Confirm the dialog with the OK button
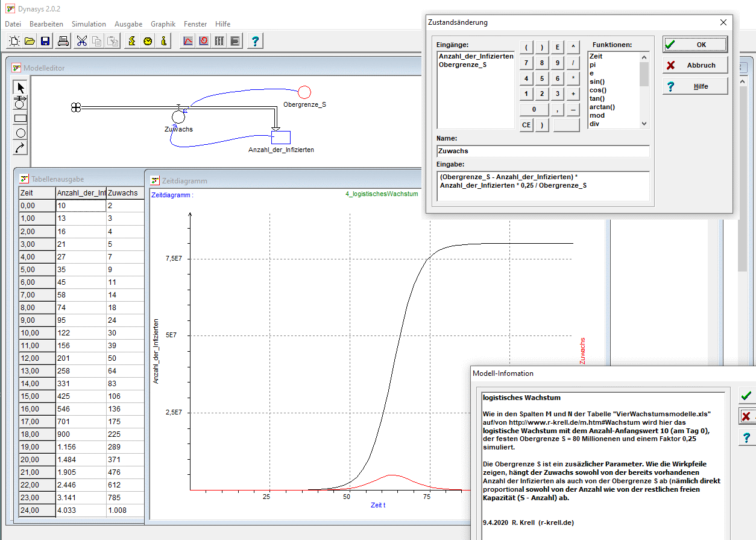This screenshot has height=540, width=756. [695, 45]
